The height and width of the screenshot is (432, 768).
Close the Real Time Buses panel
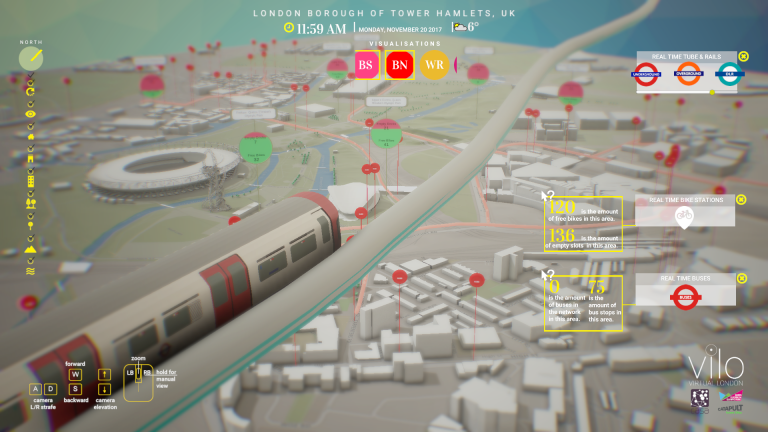(x=741, y=278)
